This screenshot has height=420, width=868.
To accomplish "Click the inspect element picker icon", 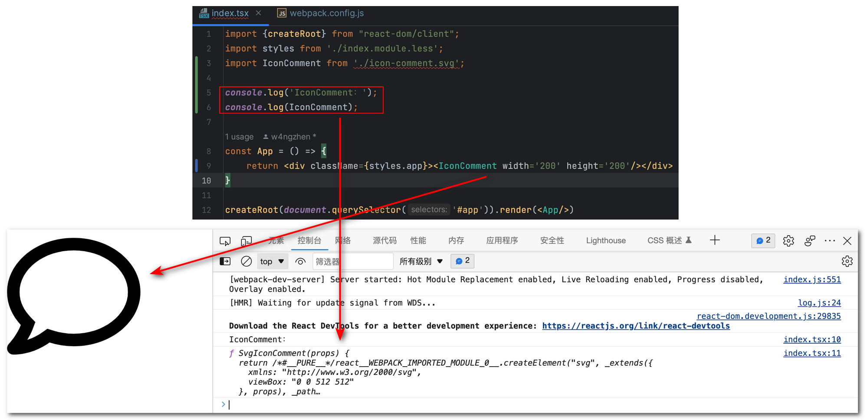I will tap(225, 241).
